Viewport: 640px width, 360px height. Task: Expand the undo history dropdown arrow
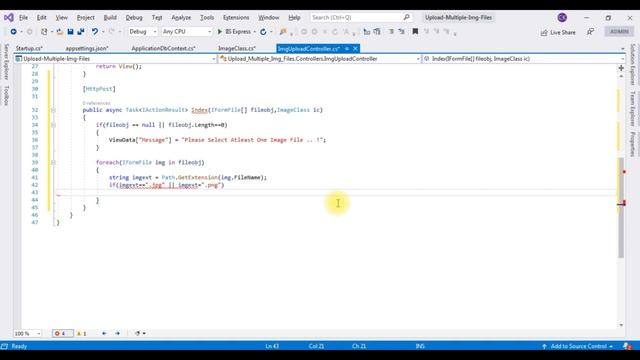pos(103,32)
